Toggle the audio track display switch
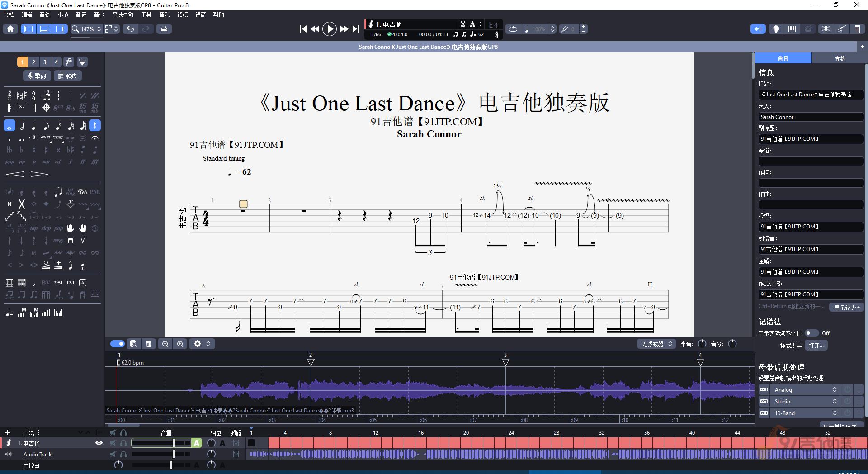The height and width of the screenshot is (474, 868). (118, 344)
